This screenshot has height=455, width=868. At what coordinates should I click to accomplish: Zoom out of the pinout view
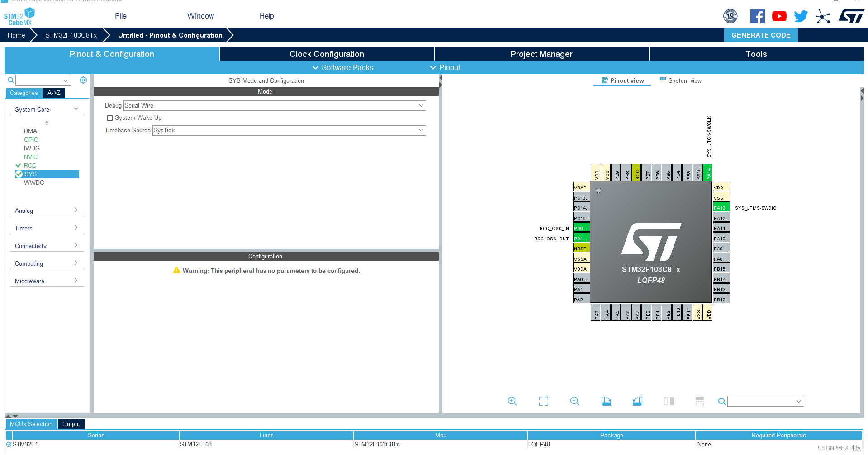tap(575, 401)
